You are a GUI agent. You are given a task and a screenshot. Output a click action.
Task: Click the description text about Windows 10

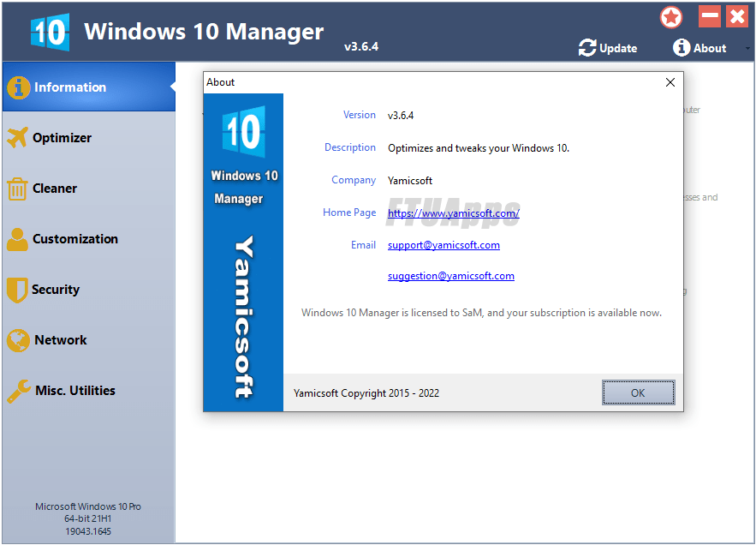tap(479, 148)
